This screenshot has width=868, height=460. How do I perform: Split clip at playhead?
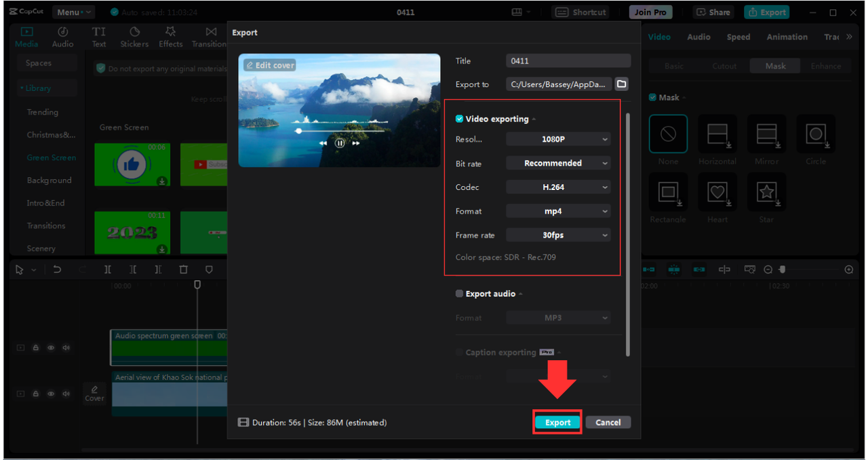(108, 269)
